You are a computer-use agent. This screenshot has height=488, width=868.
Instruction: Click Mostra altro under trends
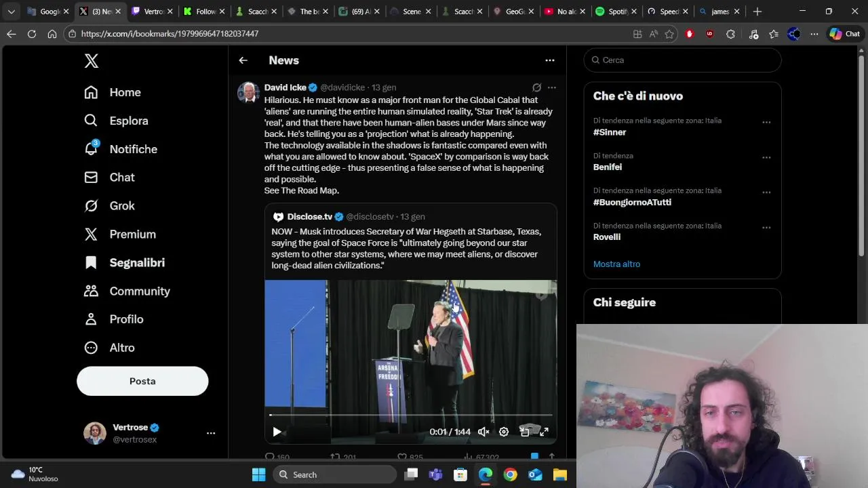(616, 264)
